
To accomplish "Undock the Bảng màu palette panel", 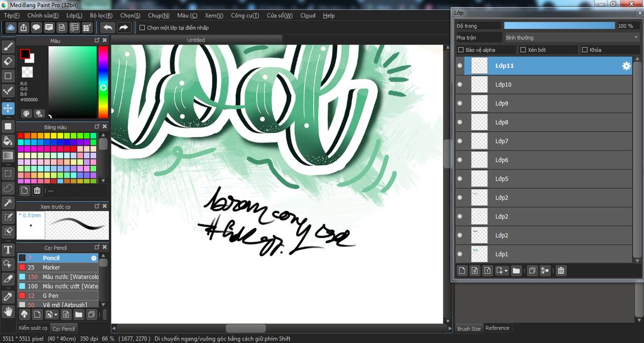I will click(x=97, y=127).
